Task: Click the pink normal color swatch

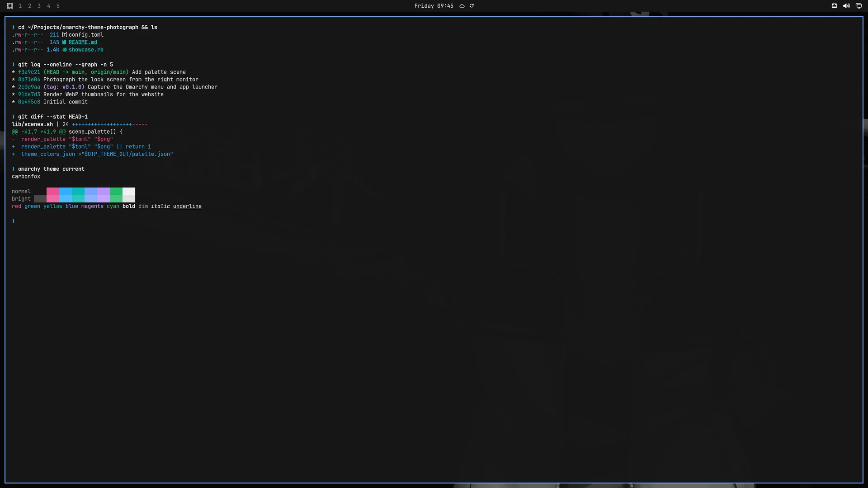Action: (53, 191)
